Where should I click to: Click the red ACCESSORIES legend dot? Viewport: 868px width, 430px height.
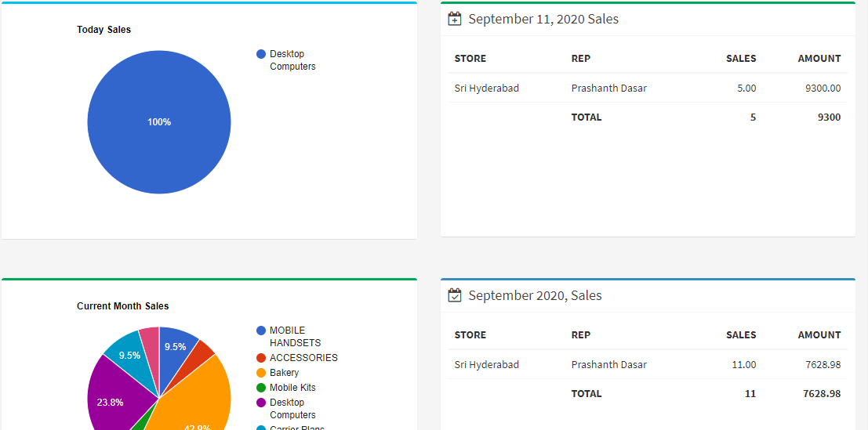pos(261,358)
